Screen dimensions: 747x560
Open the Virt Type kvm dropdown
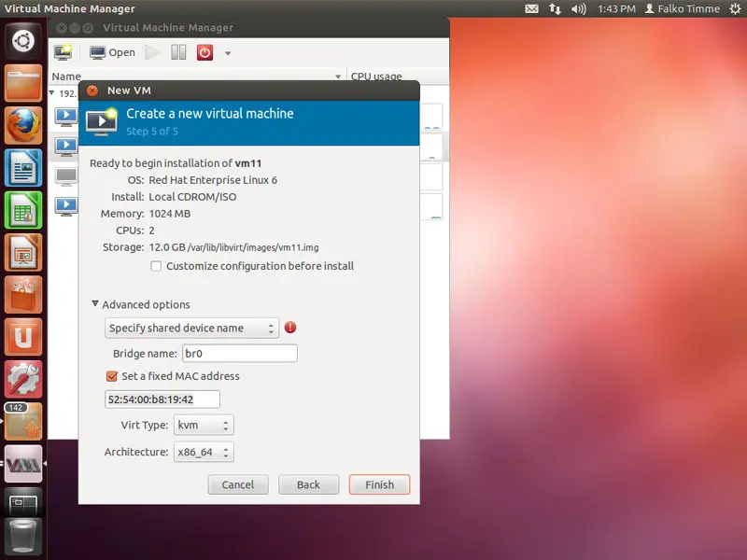point(204,426)
